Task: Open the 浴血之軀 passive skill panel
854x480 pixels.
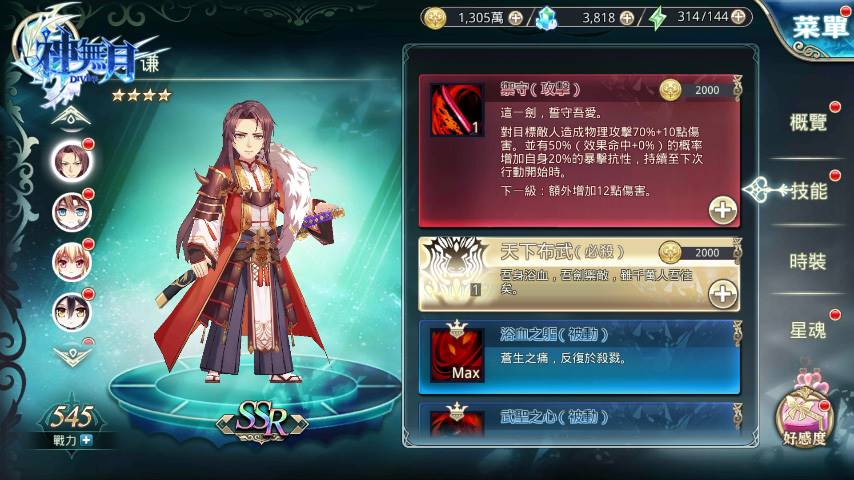Action: point(580,357)
